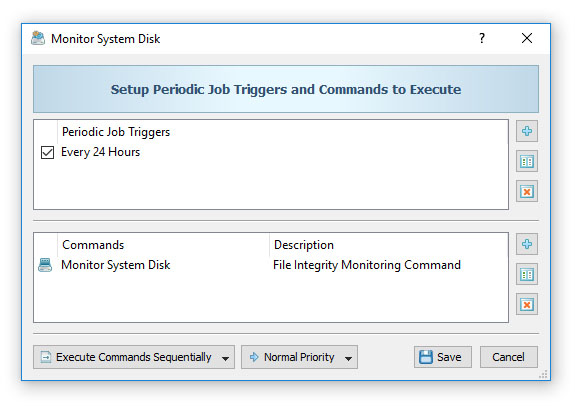Open the Execute Commands Sequentially dropdown
The width and height of the screenshot is (575, 406).
134,357
